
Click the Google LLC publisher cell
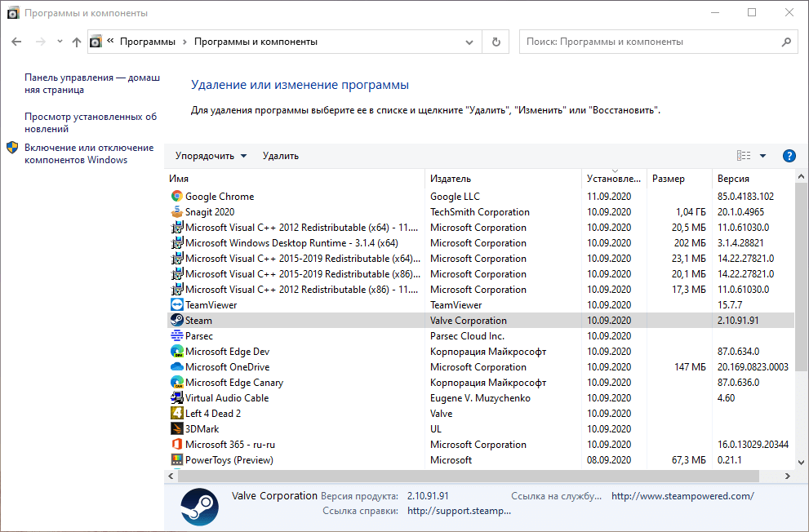(x=455, y=197)
